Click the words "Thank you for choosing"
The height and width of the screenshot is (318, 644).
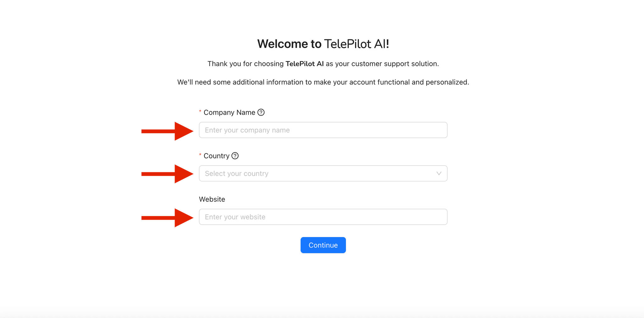pos(246,64)
